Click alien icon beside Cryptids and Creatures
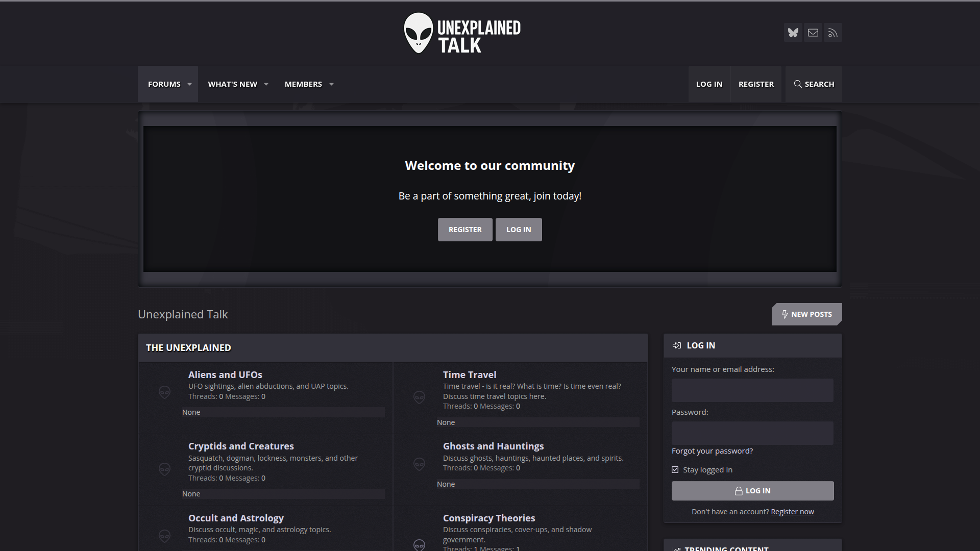 point(164,469)
